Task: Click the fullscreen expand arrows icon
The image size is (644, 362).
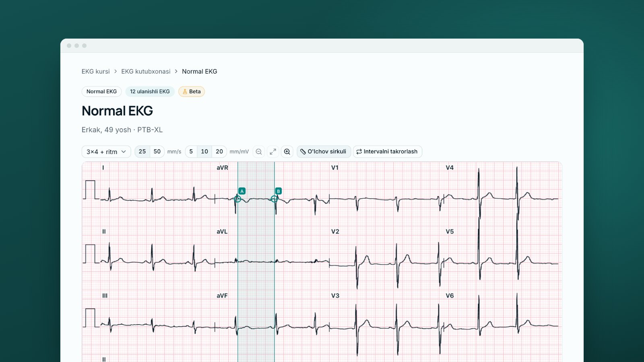Action: (273, 152)
